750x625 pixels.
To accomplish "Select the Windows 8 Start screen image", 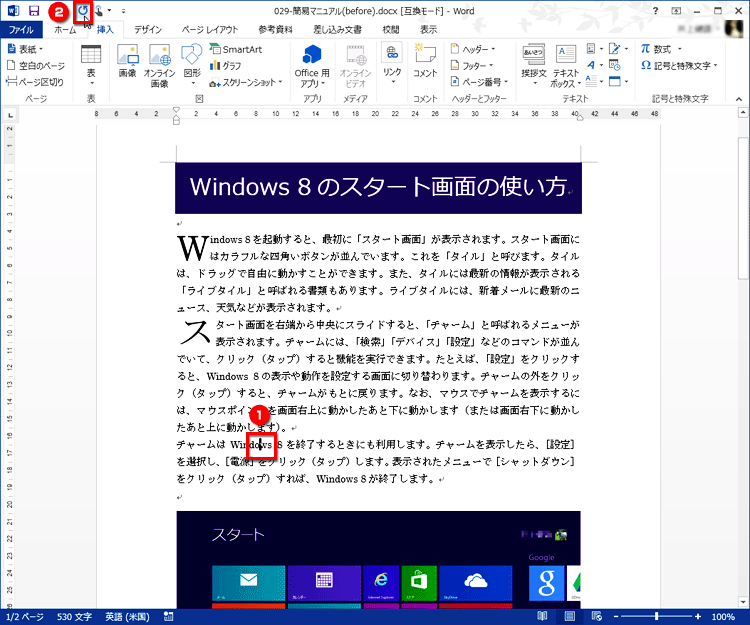I will pos(378,559).
